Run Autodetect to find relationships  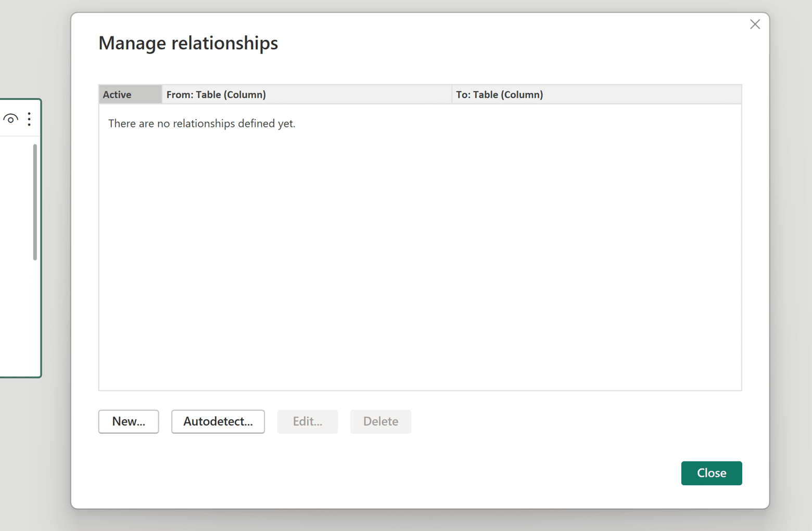[x=218, y=421]
